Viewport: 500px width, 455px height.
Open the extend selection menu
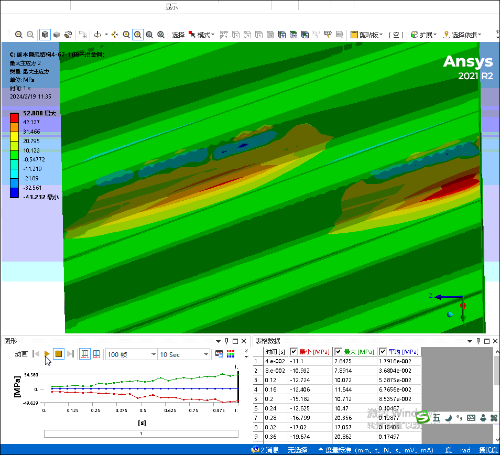(423, 34)
